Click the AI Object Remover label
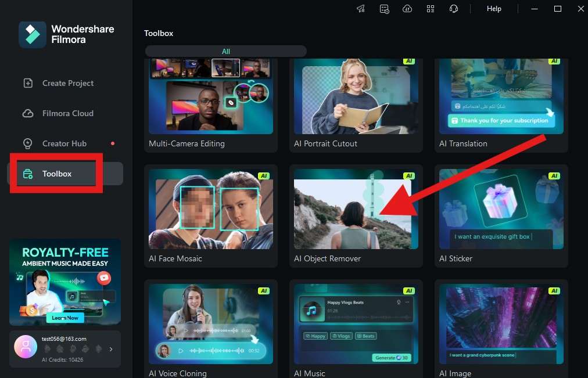The image size is (588, 378). [x=327, y=258]
